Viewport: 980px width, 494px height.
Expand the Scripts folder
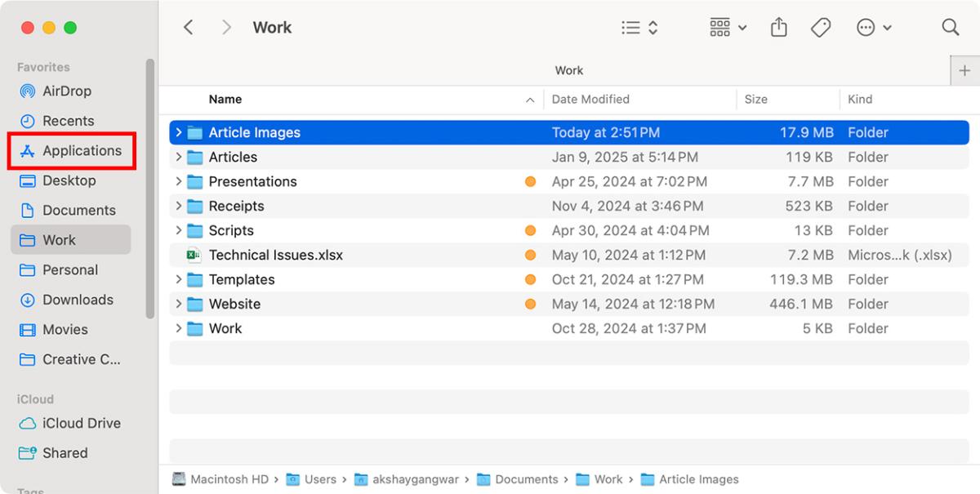[x=178, y=230]
